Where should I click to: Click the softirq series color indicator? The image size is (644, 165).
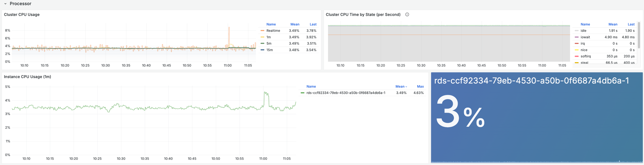tap(576, 56)
